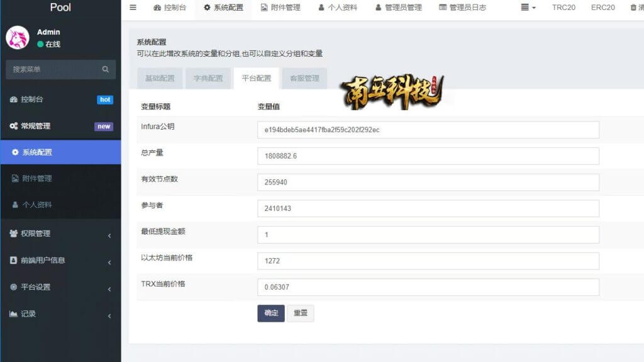Click the TRX当前价格 input field
This screenshot has width=644, height=362.
[428, 287]
